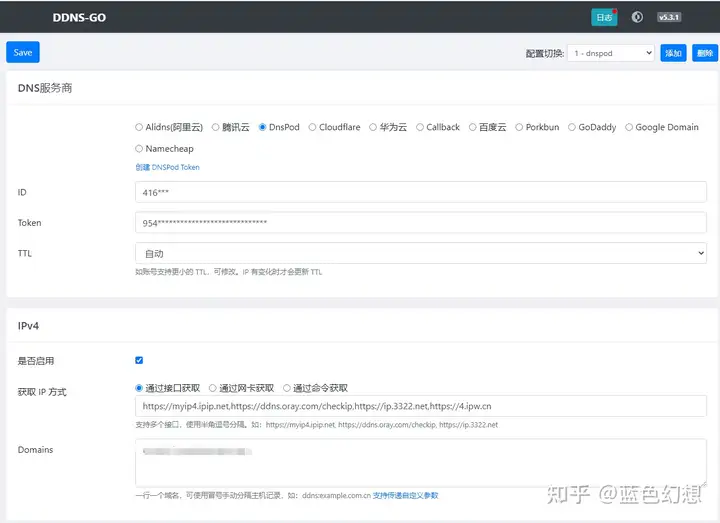The image size is (720, 523).
Task: Open the 日志 log button
Action: point(604,17)
